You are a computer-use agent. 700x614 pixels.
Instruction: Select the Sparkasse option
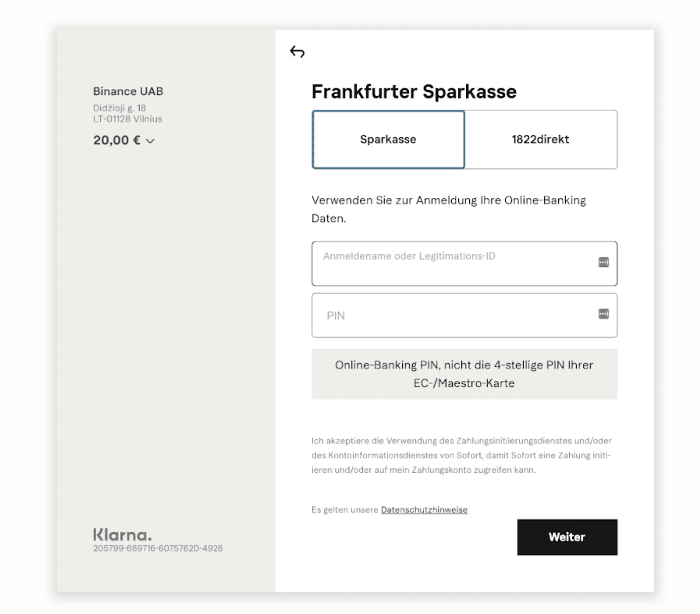388,140
